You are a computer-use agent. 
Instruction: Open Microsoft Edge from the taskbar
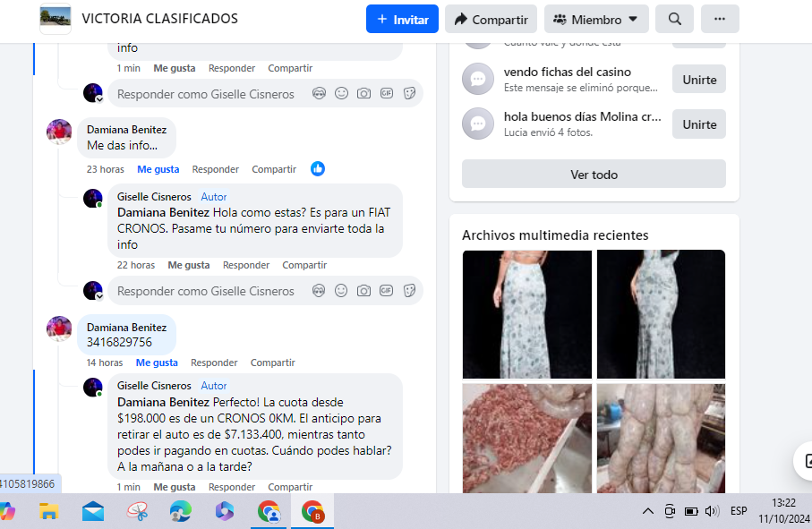[x=181, y=511]
